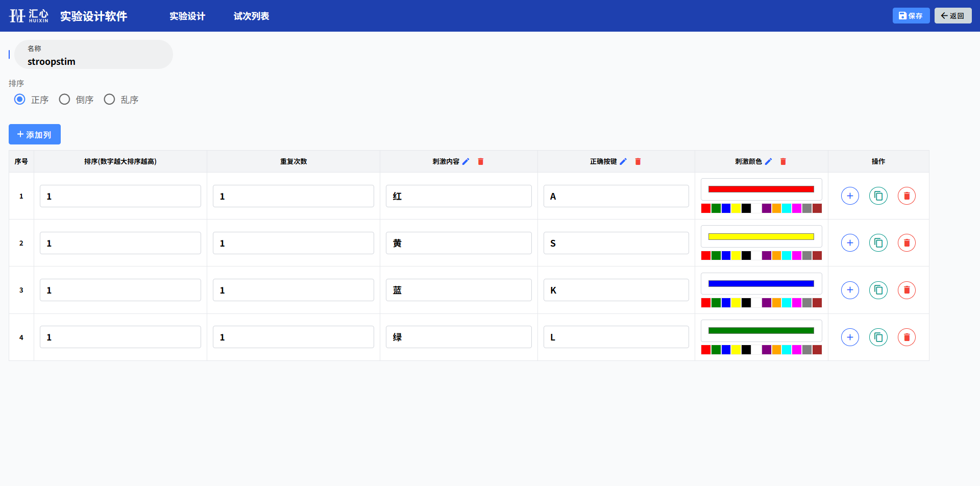Viewport: 980px width, 486px height.
Task: Select the 正序 sort order radio
Action: click(x=20, y=100)
